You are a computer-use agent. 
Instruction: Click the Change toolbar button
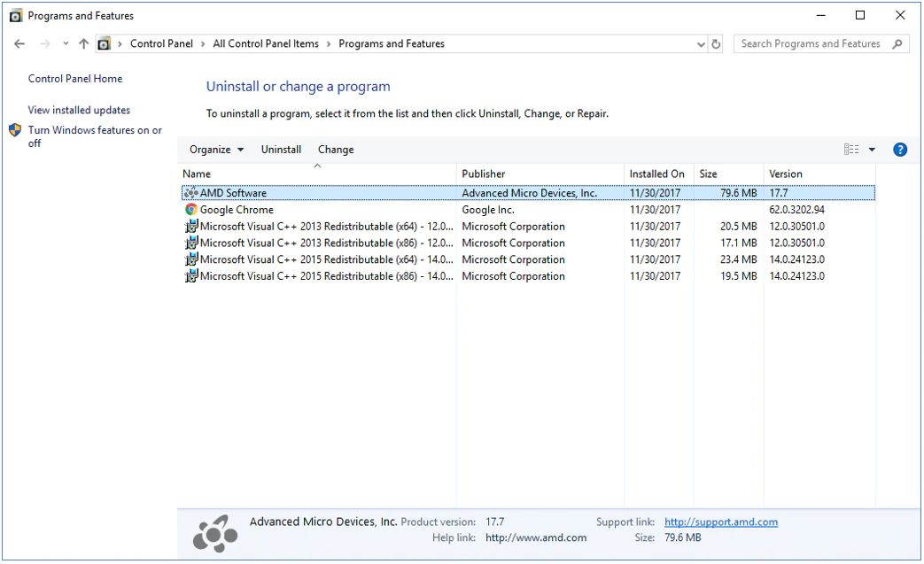(336, 150)
